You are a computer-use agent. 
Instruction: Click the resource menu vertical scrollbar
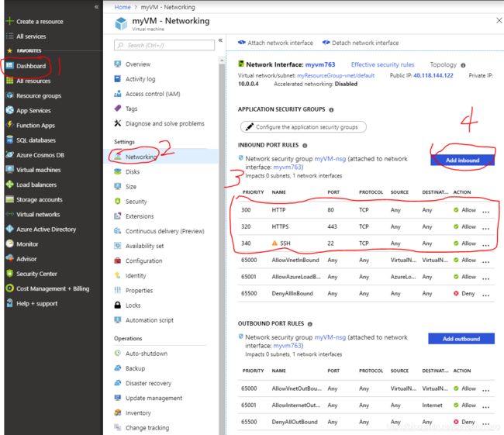point(222,244)
